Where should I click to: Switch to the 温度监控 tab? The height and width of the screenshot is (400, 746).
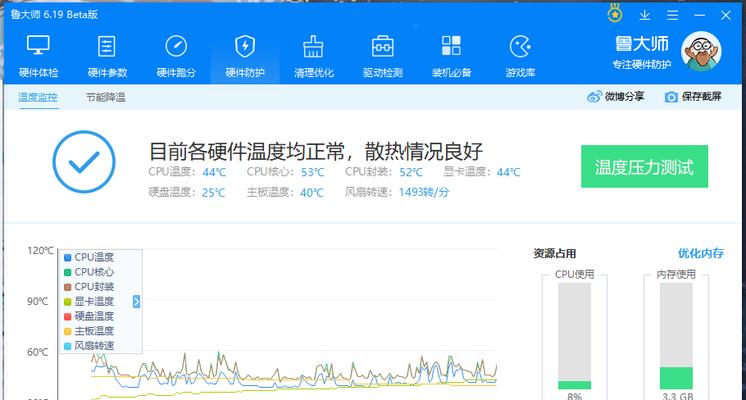(x=38, y=98)
